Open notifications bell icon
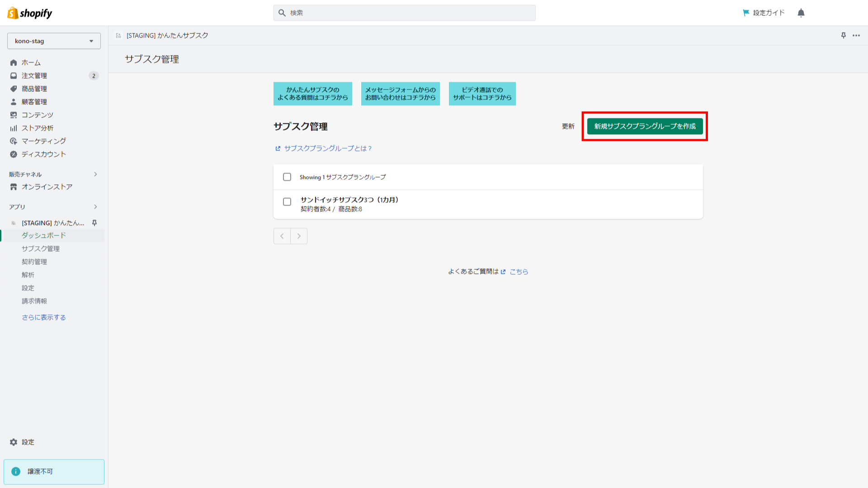Screen dimensions: 868x488 pyautogui.click(x=801, y=13)
